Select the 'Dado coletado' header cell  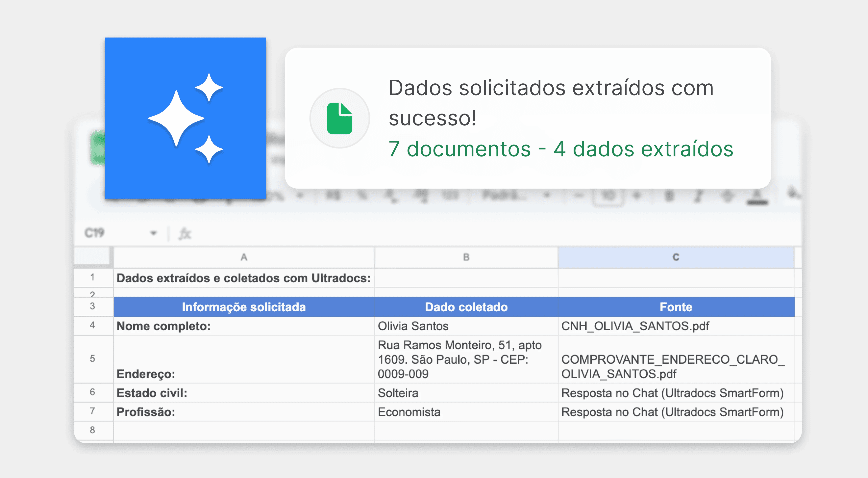pos(466,307)
